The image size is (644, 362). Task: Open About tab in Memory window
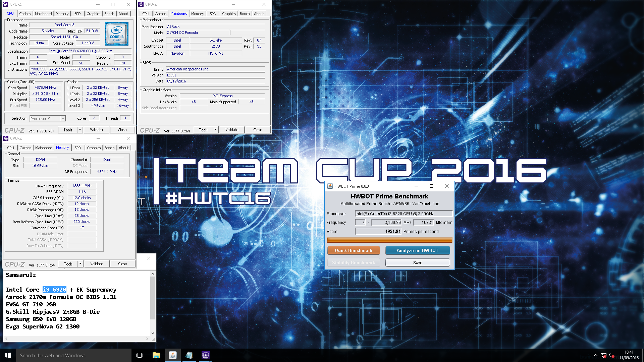pyautogui.click(x=124, y=148)
